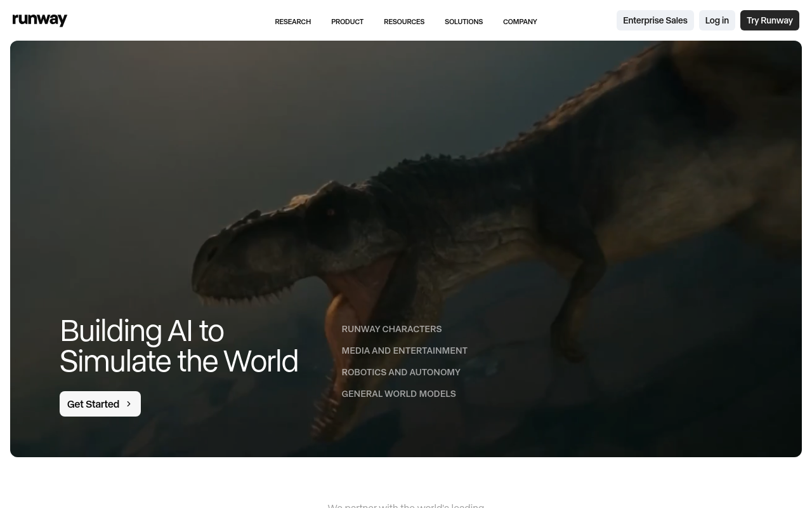The height and width of the screenshot is (508, 812).
Task: Open the RUNWAY CHARACTERS link
Action: point(391,329)
